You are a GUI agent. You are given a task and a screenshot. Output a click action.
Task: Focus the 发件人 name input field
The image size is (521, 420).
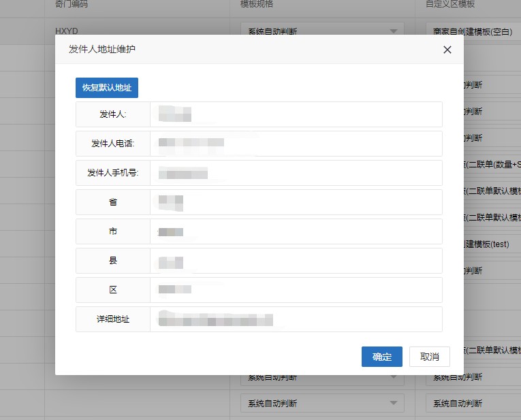(x=296, y=114)
